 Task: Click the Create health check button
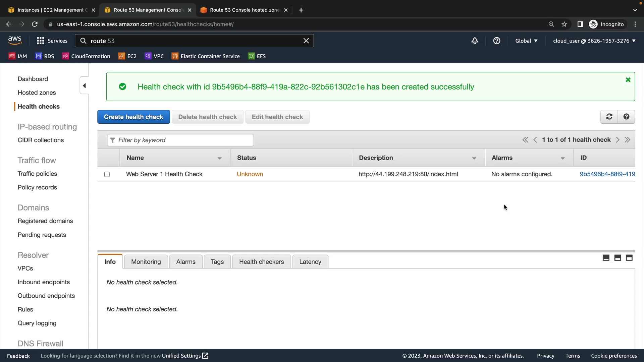pyautogui.click(x=133, y=117)
